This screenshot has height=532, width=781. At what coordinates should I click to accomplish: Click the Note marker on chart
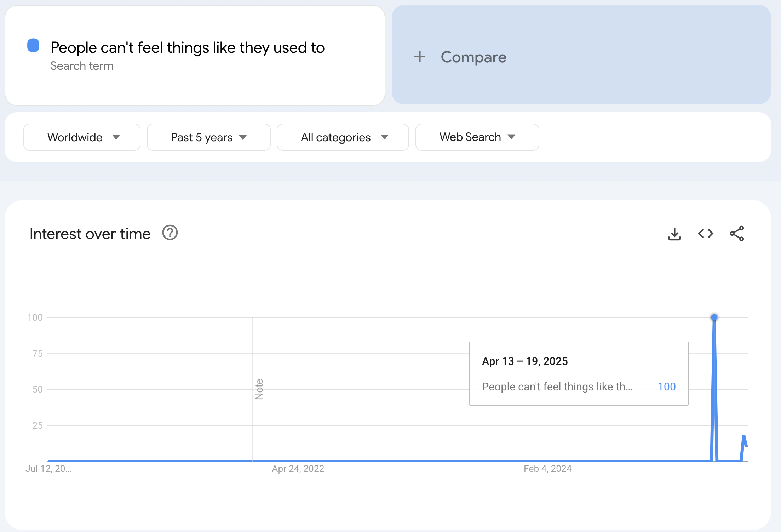point(259,389)
